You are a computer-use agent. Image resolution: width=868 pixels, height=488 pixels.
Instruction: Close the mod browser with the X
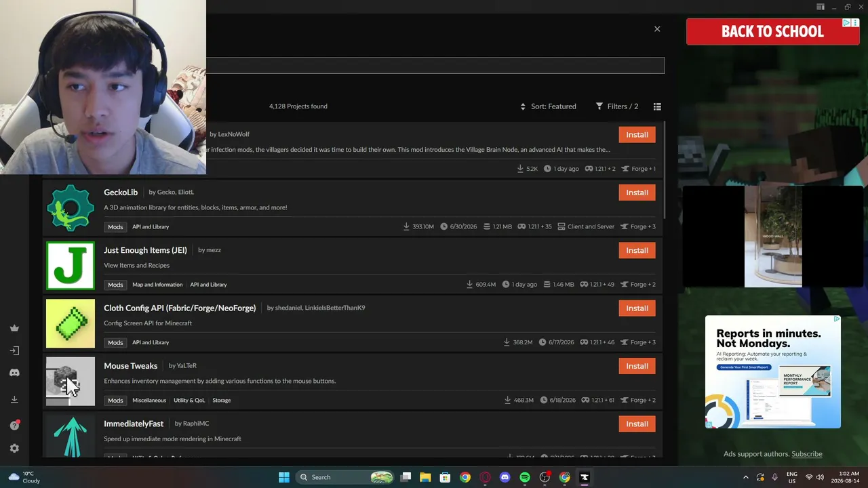(657, 29)
